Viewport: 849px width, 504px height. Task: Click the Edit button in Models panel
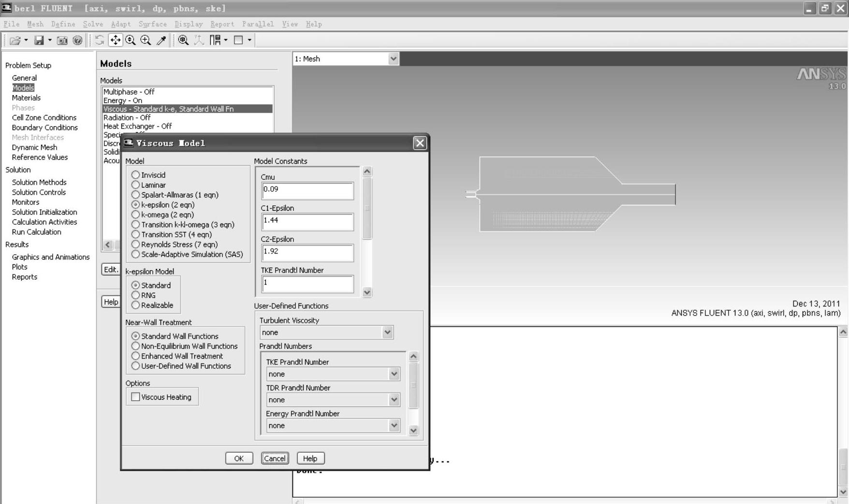(111, 270)
